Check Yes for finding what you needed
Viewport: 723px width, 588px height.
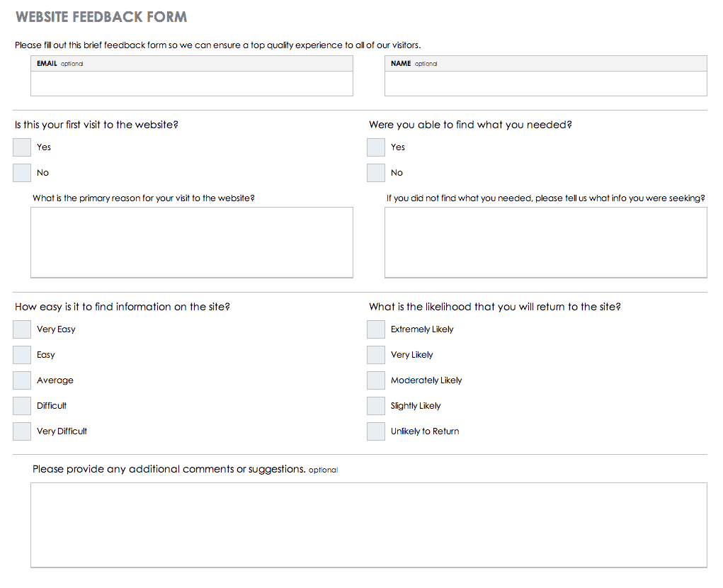(x=375, y=147)
